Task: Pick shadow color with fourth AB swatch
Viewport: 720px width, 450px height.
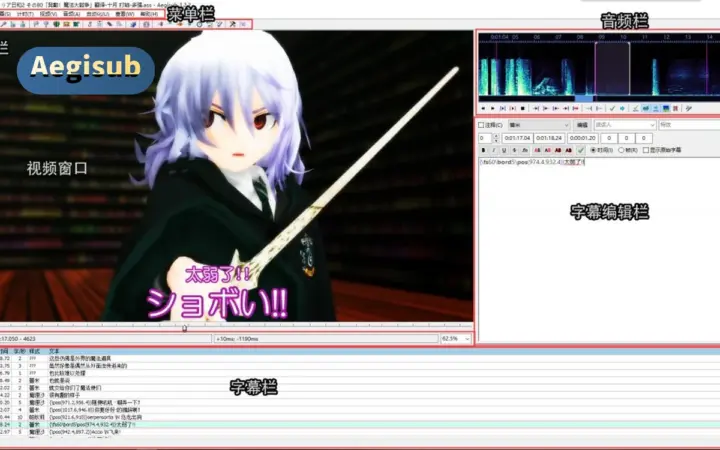Action: click(568, 150)
